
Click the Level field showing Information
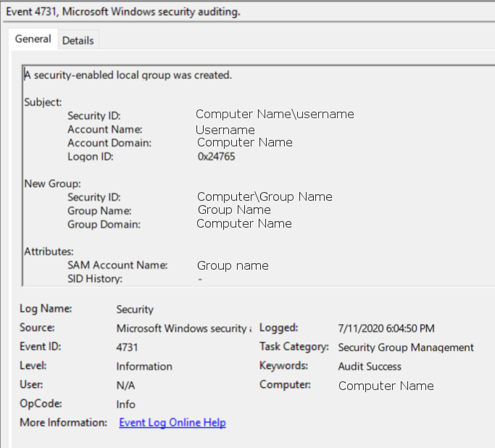[x=144, y=366]
